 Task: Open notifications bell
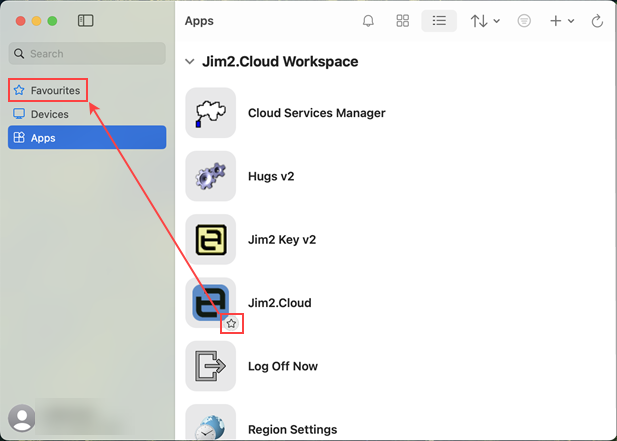pyautogui.click(x=368, y=21)
